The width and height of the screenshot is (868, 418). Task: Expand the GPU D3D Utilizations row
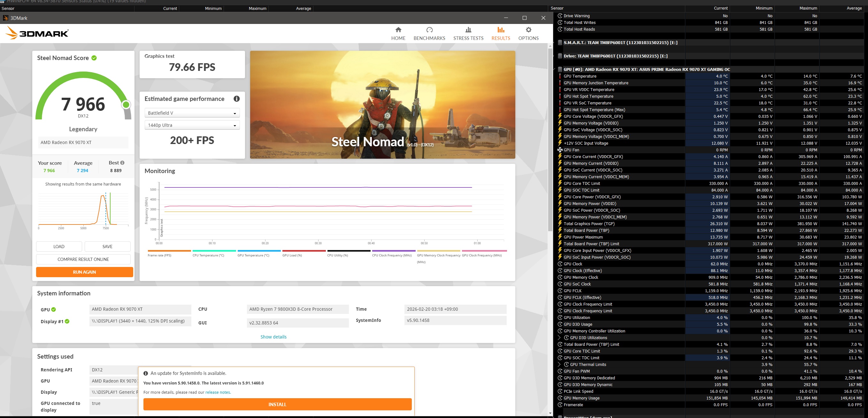pyautogui.click(x=559, y=338)
